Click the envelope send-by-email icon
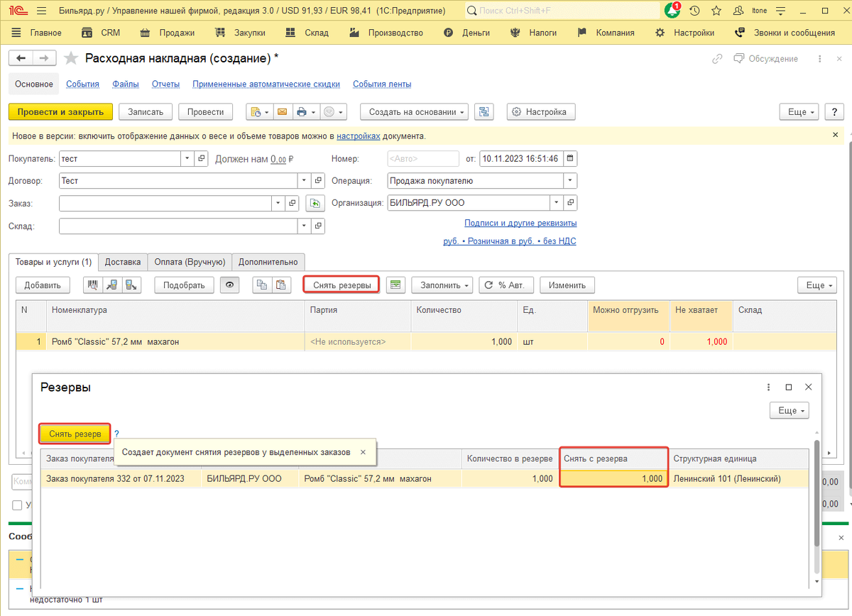Image resolution: width=852 pixels, height=616 pixels. click(282, 112)
